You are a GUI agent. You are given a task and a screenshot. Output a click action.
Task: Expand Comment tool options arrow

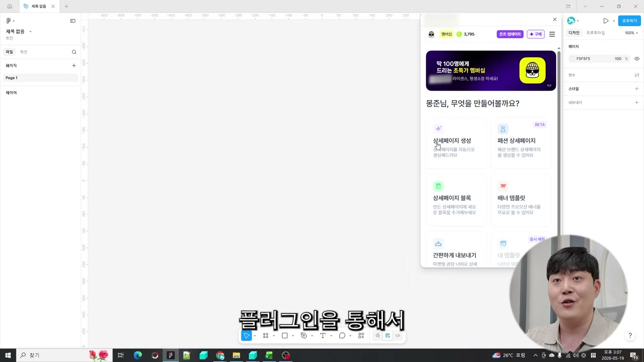350,336
